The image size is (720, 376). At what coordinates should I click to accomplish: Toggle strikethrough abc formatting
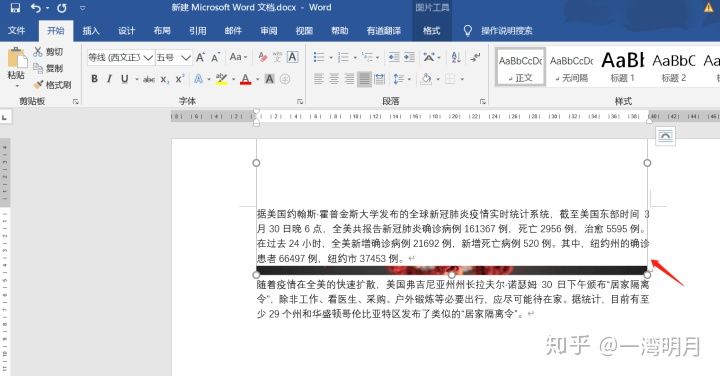(149, 79)
